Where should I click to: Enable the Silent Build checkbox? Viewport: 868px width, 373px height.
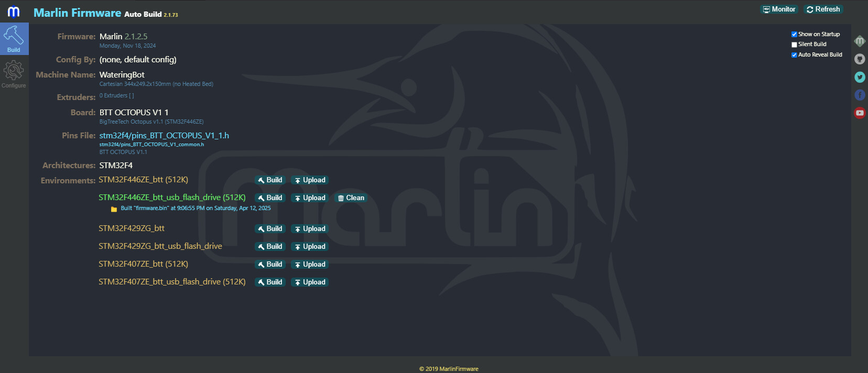[x=794, y=45]
